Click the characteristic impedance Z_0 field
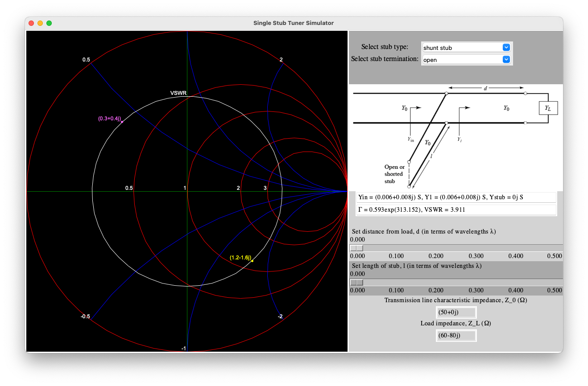This screenshot has height=386, width=588. [x=456, y=312]
